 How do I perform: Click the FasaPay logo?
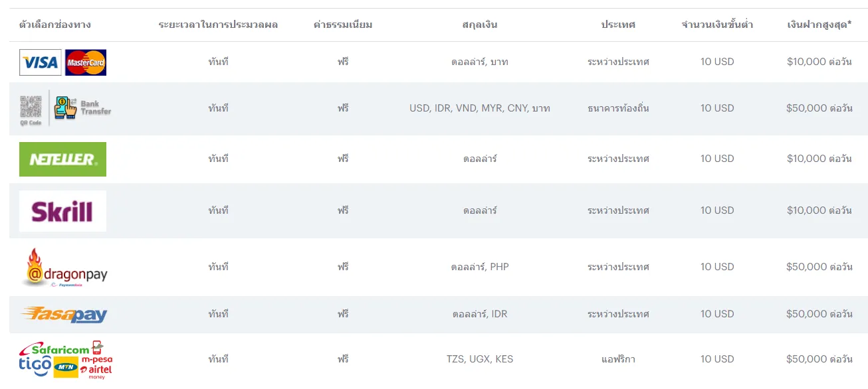[64, 314]
